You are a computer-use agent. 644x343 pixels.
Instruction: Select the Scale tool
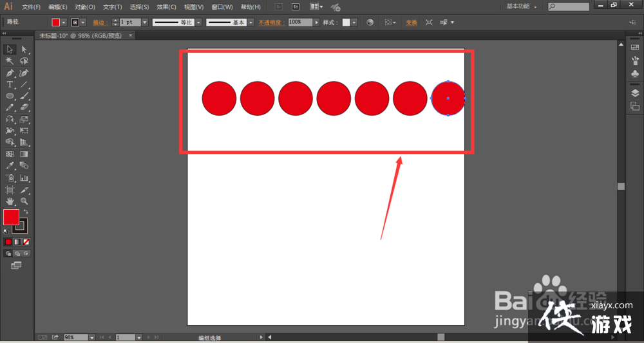coord(24,119)
